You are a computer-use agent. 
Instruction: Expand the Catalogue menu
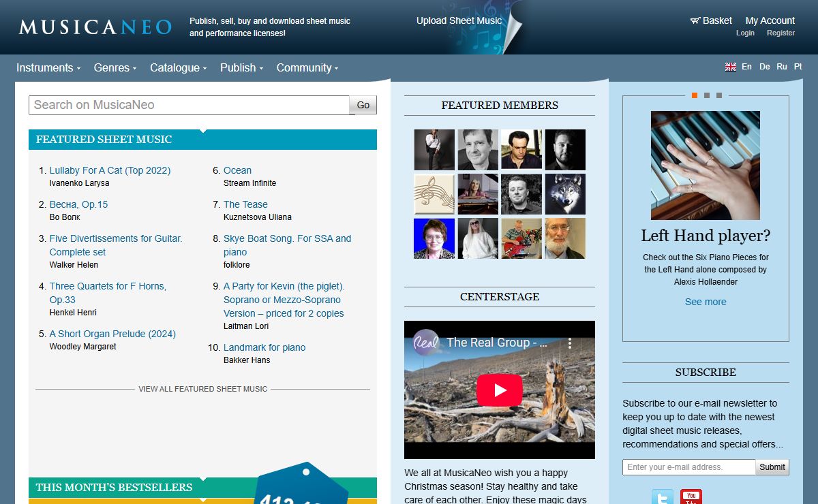click(178, 67)
